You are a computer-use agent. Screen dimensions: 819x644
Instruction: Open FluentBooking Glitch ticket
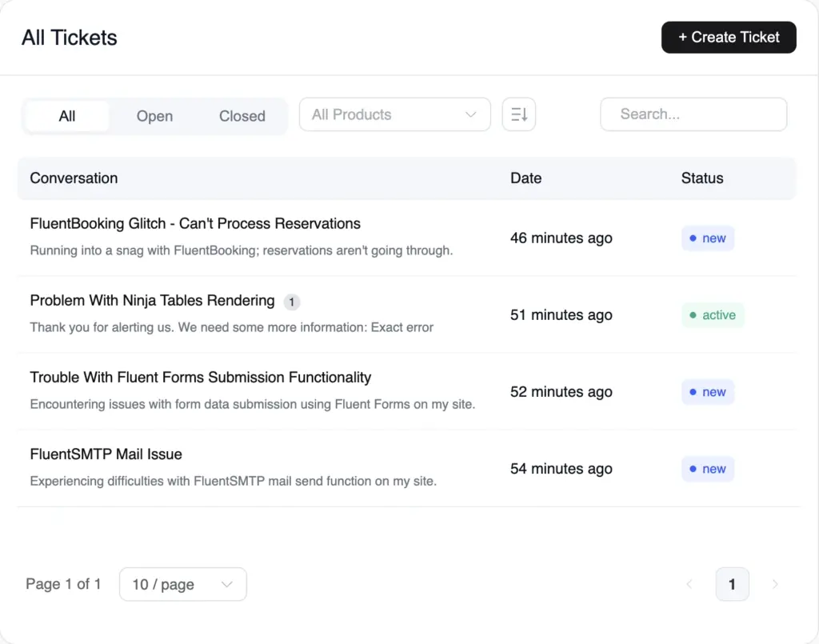[195, 223]
